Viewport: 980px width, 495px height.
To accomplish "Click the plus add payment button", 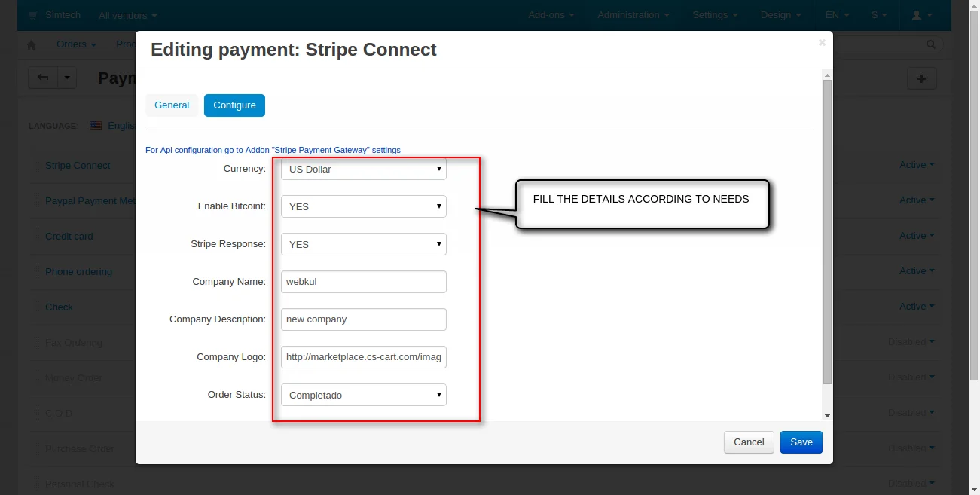I will [921, 78].
